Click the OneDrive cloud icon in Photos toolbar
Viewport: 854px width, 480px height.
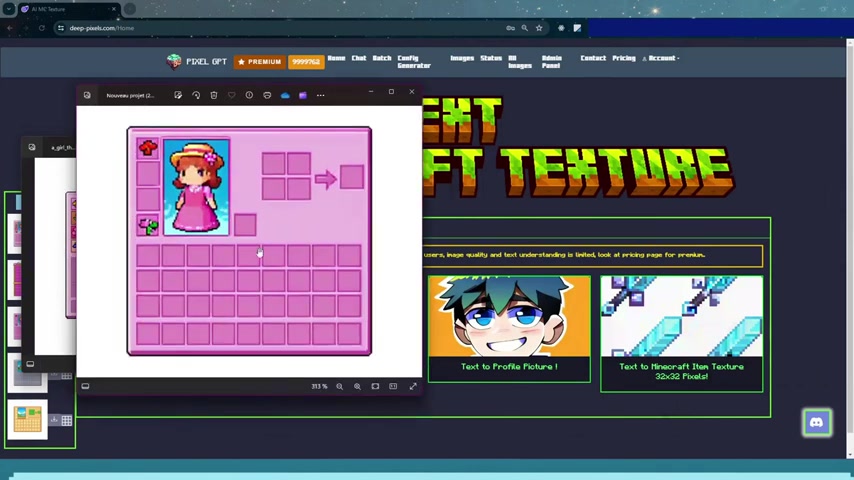pyautogui.click(x=285, y=95)
